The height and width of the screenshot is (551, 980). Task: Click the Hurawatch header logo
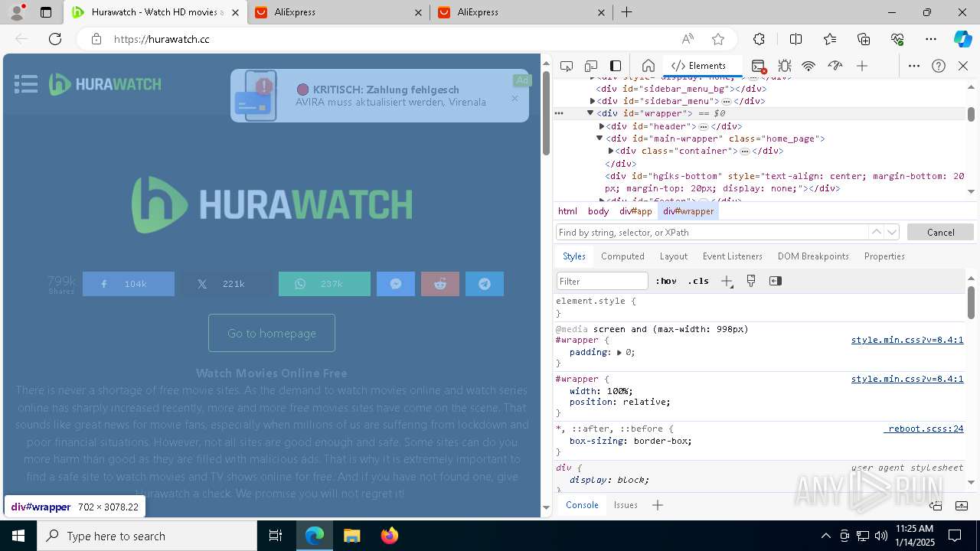click(105, 84)
